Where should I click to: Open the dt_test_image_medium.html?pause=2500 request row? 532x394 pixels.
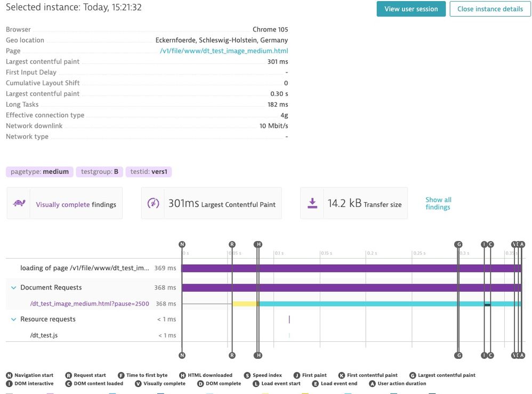tap(90, 304)
